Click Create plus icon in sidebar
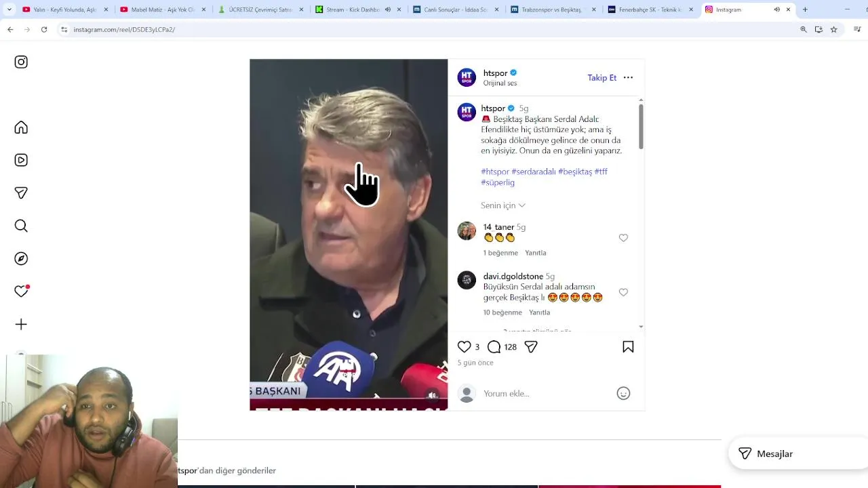868x488 pixels. coord(21,324)
